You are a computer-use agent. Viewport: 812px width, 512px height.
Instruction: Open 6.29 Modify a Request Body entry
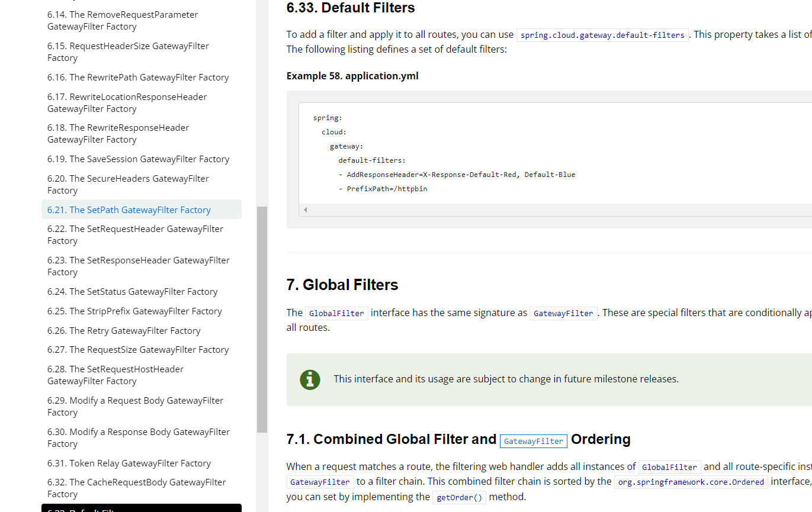click(135, 407)
